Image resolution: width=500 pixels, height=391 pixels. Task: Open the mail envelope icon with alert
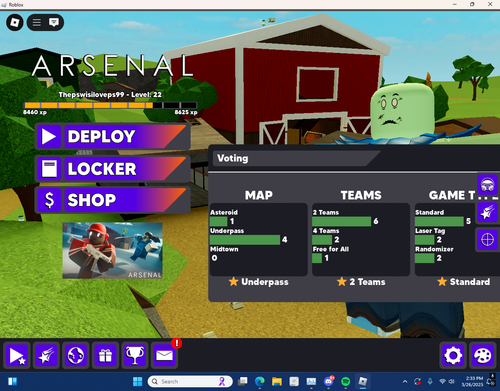(x=164, y=355)
